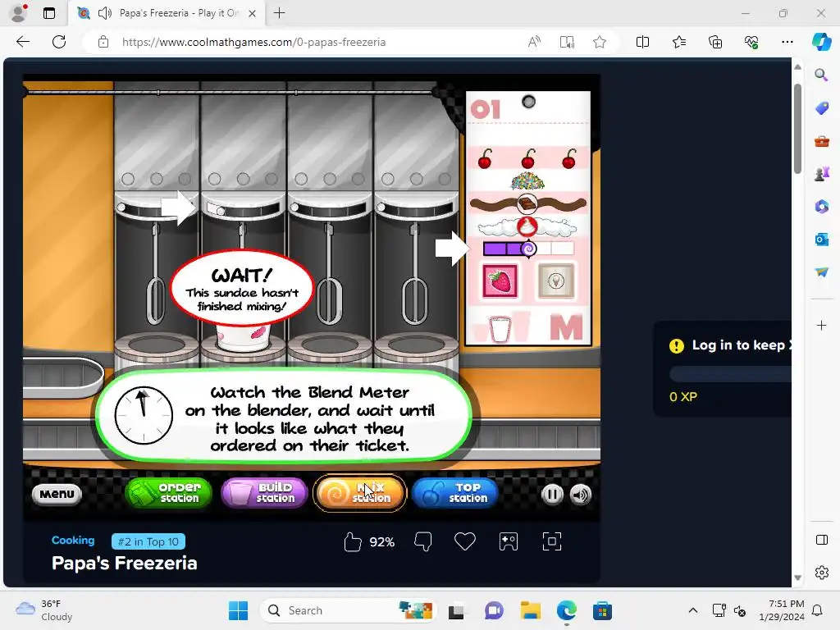Open Tools briefcase in sidebar
The image size is (840, 630).
click(x=821, y=141)
